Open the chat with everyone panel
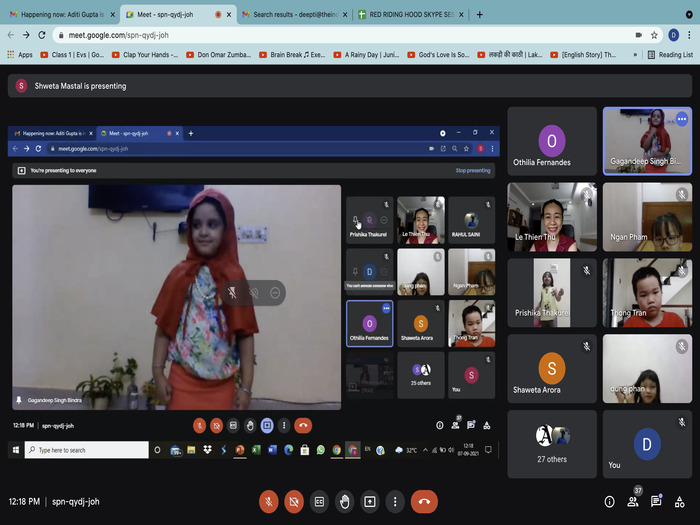 coord(656,502)
